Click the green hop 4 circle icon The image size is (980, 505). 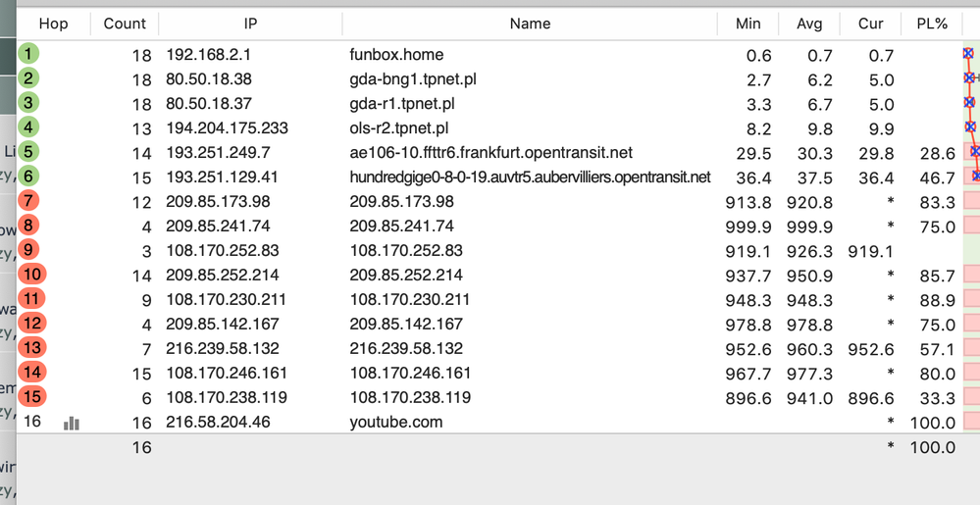tap(29, 127)
